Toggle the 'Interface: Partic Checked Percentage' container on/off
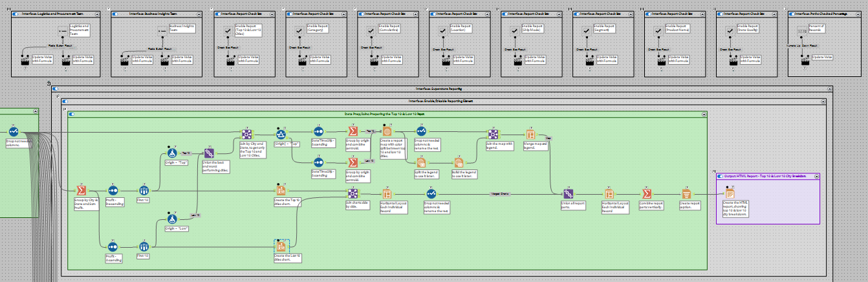This screenshot has width=868, height=282. click(x=793, y=13)
